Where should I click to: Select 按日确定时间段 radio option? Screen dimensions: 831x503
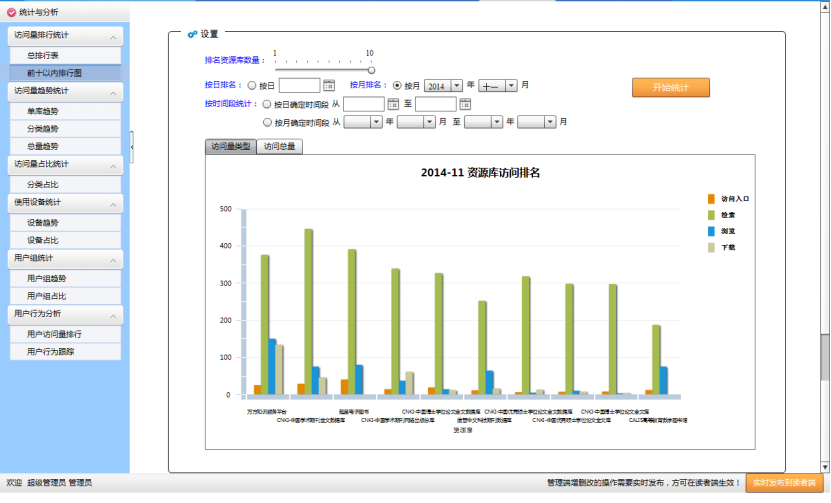pos(266,104)
